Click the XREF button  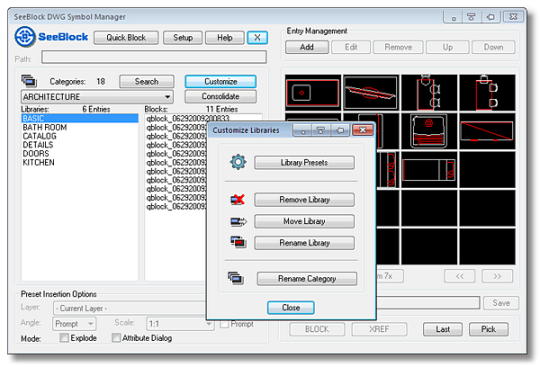pyautogui.click(x=379, y=329)
